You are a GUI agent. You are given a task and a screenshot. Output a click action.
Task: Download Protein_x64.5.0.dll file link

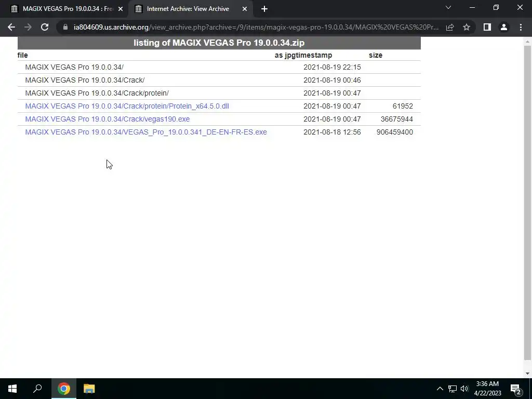pyautogui.click(x=127, y=106)
